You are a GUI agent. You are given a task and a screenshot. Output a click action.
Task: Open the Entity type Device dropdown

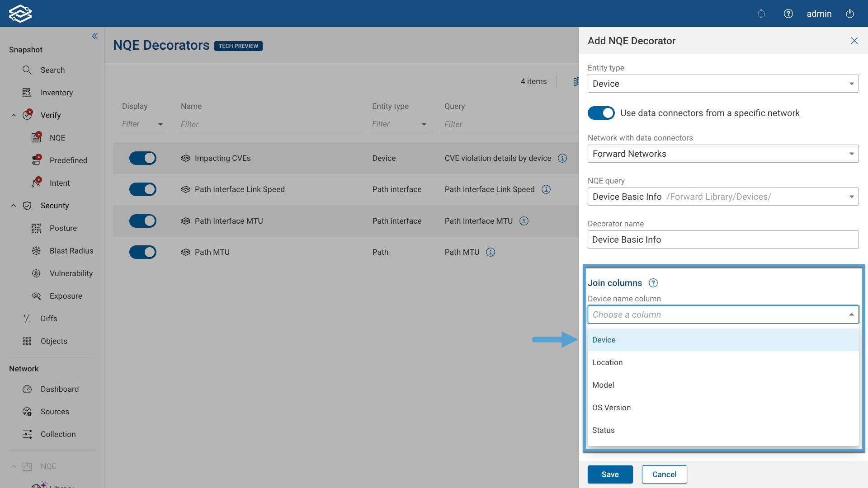click(x=723, y=84)
